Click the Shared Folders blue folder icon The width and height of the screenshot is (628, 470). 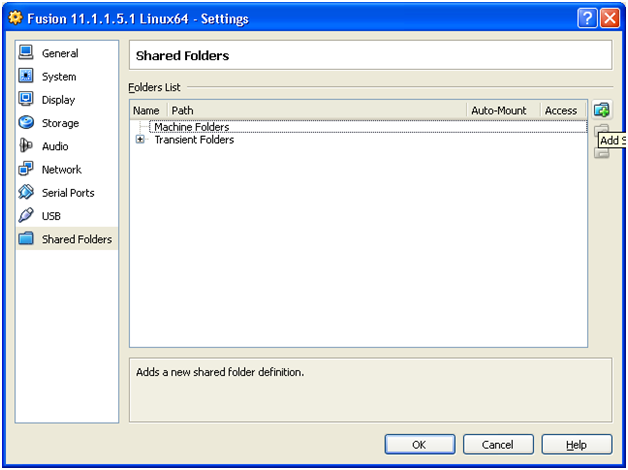(26, 238)
